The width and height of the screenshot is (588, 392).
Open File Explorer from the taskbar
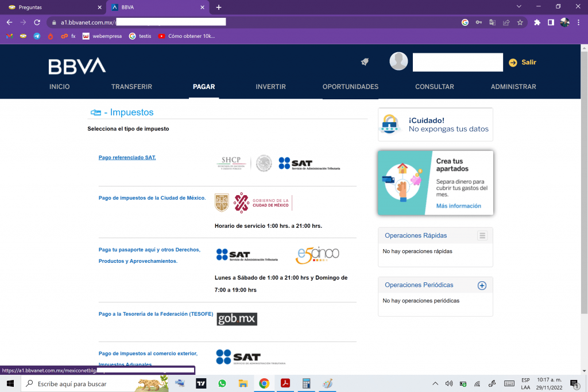click(243, 383)
